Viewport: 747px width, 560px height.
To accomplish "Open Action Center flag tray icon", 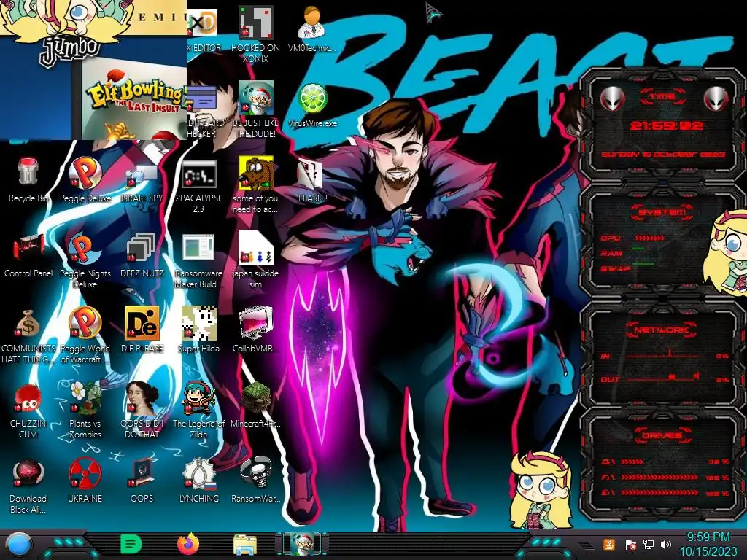I will click(x=630, y=544).
